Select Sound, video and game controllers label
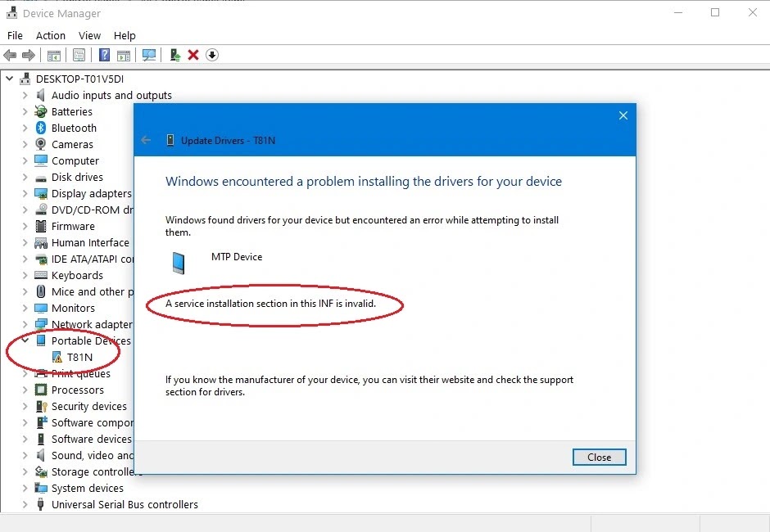 (93, 455)
